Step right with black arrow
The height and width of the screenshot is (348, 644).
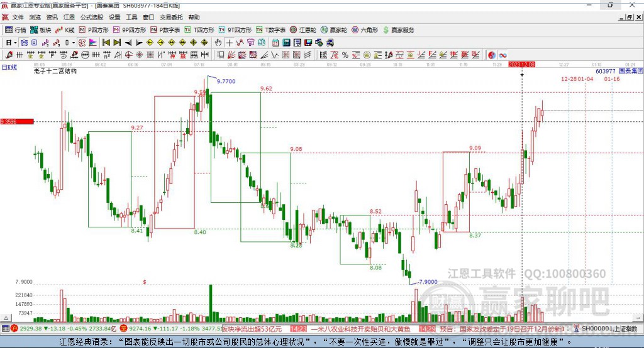click(139, 43)
